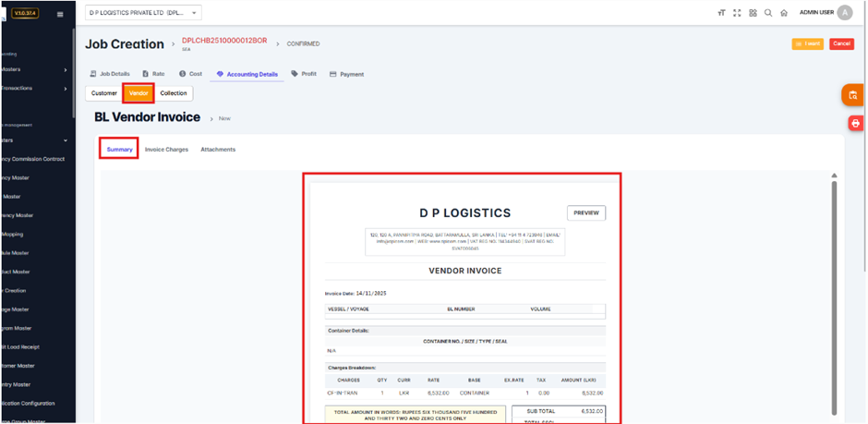Select the Collection toggle button
The width and height of the screenshot is (868, 424).
(x=173, y=93)
